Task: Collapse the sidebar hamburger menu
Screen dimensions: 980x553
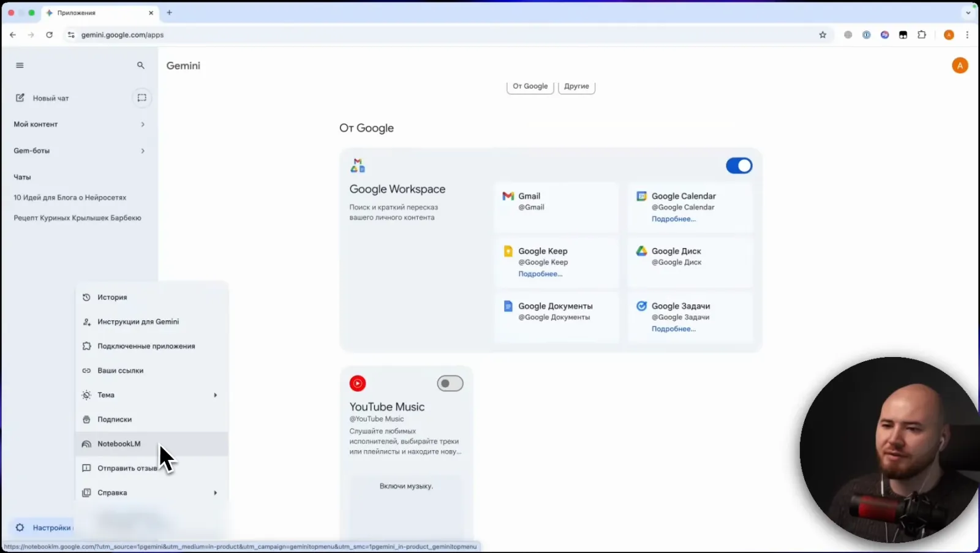Action: [20, 66]
